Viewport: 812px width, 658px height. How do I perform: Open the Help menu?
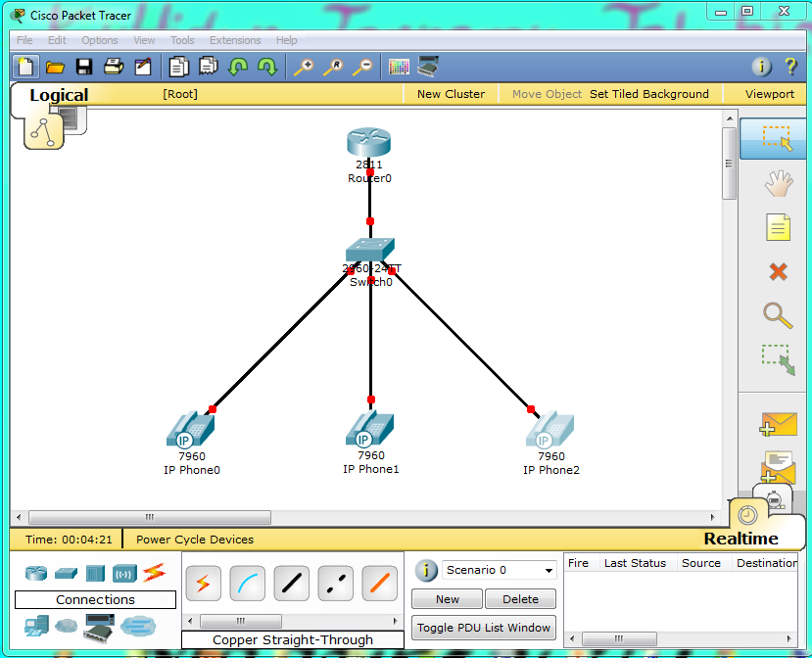pos(286,40)
